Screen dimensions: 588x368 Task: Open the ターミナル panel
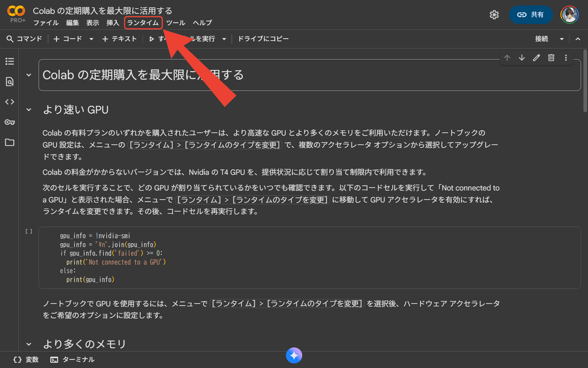pos(72,360)
